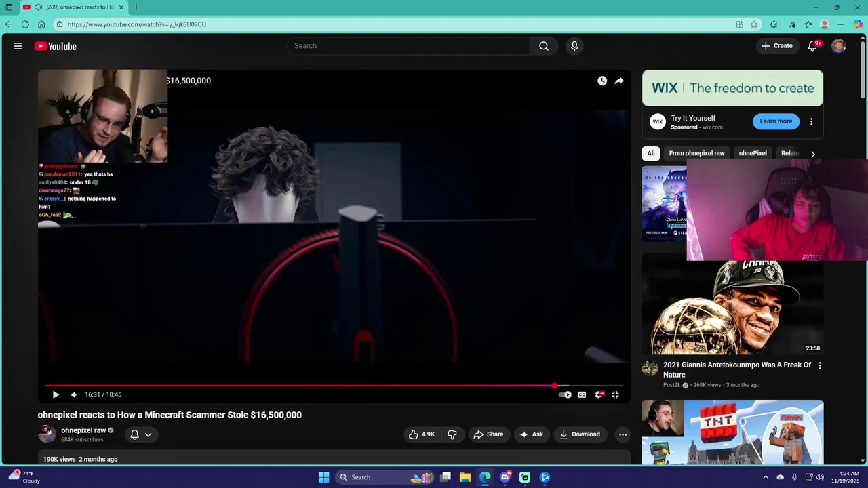Viewport: 868px width, 488px height.
Task: Add page to favorites star
Action: [x=754, y=24]
